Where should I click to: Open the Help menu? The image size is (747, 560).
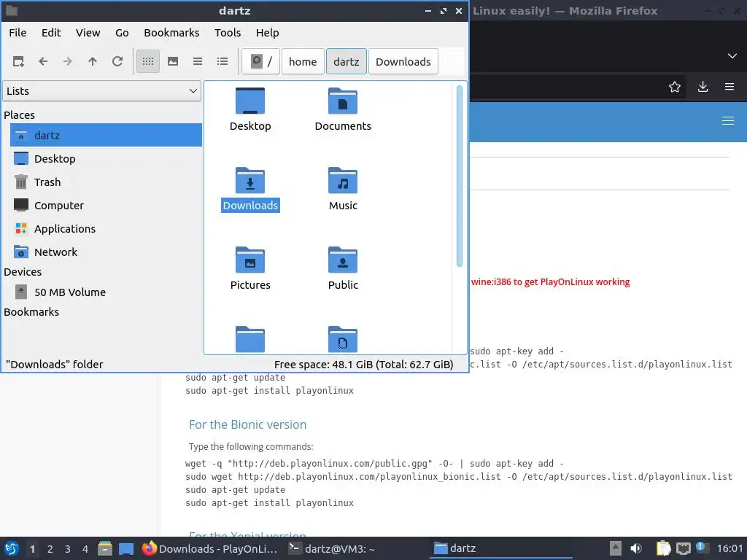point(267,33)
